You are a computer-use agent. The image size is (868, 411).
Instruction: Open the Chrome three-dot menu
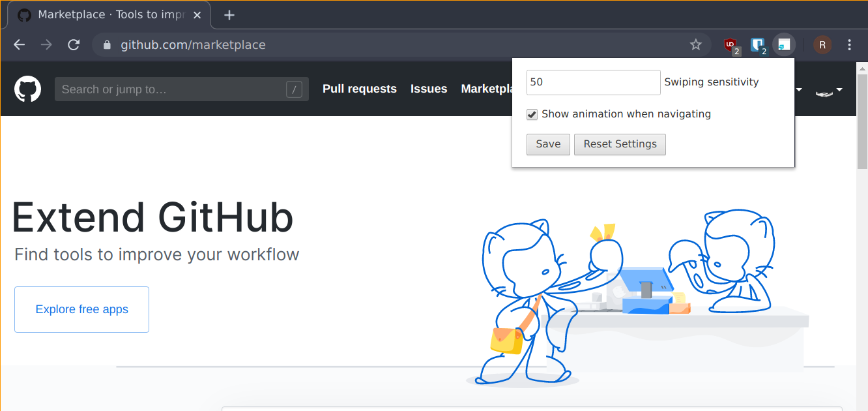[849, 45]
